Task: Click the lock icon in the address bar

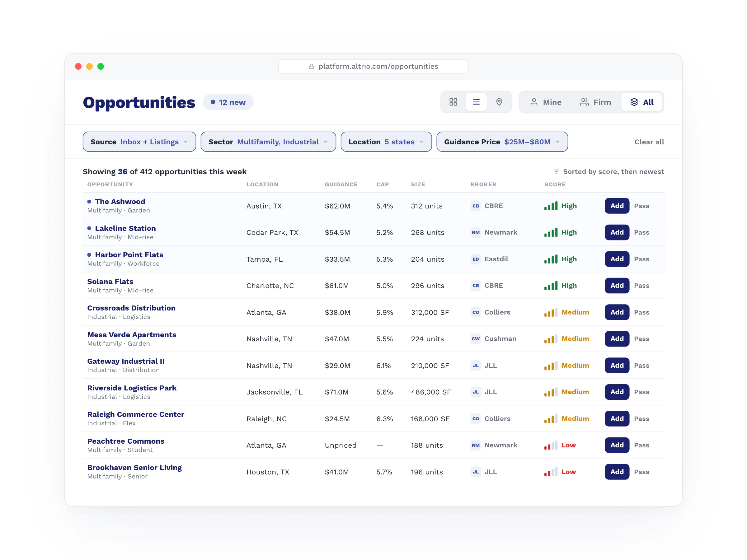Action: tap(311, 67)
